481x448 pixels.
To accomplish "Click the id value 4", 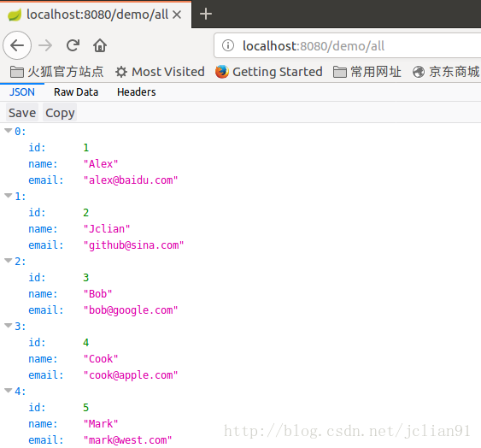I will [86, 343].
